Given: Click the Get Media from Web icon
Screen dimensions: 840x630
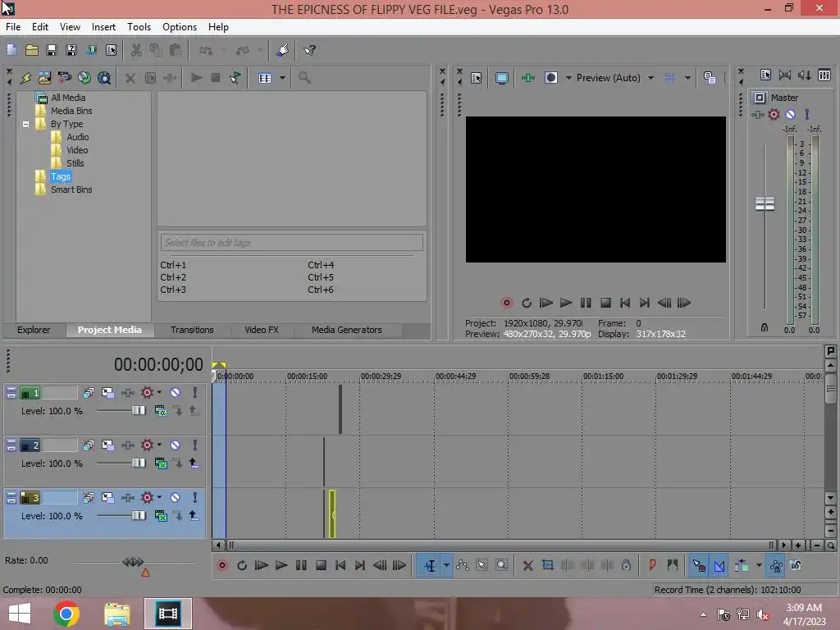Looking at the screenshot, I should [x=104, y=78].
